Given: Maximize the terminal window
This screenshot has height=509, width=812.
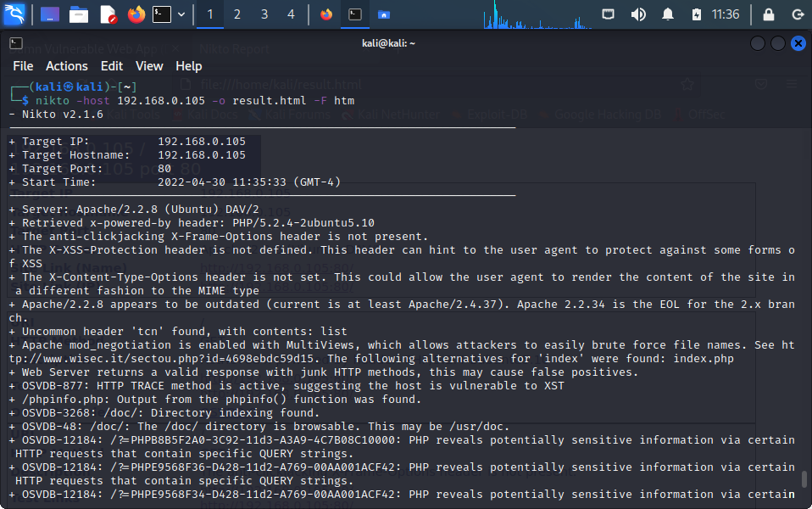Looking at the screenshot, I should click(x=778, y=43).
